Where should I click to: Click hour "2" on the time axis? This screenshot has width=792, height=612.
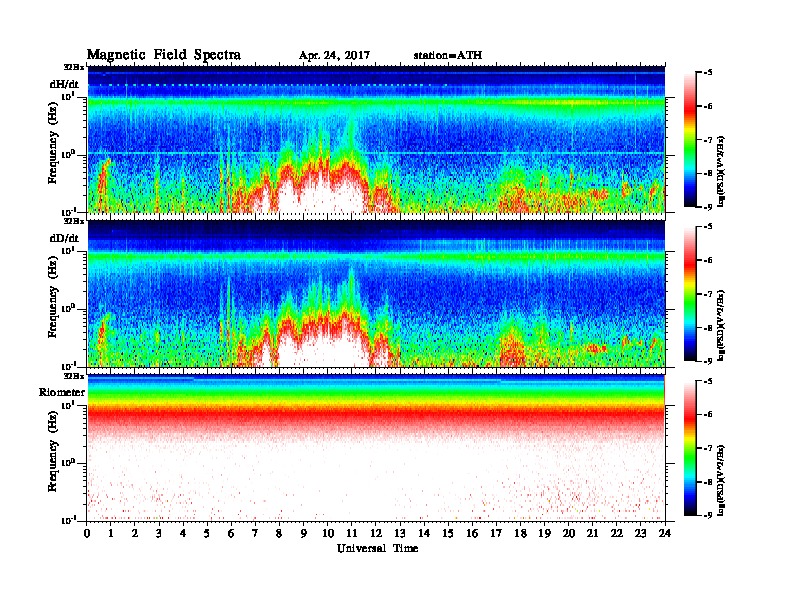[x=135, y=534]
